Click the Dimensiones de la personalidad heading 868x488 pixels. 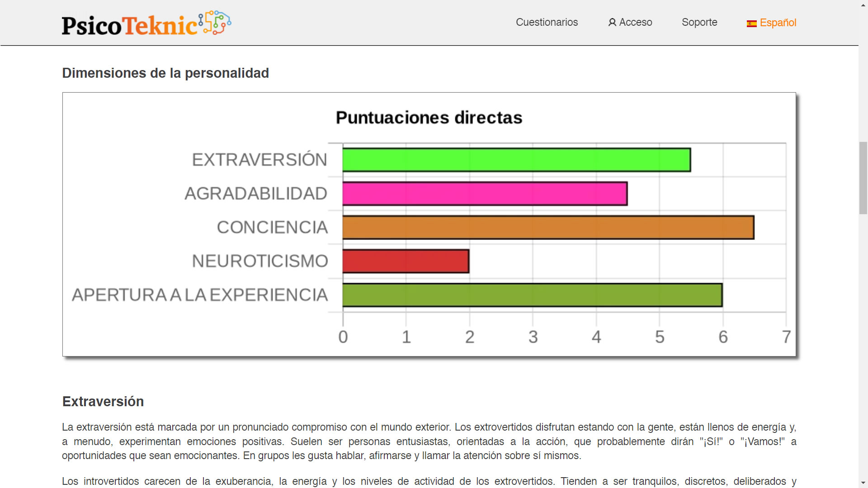click(x=165, y=73)
